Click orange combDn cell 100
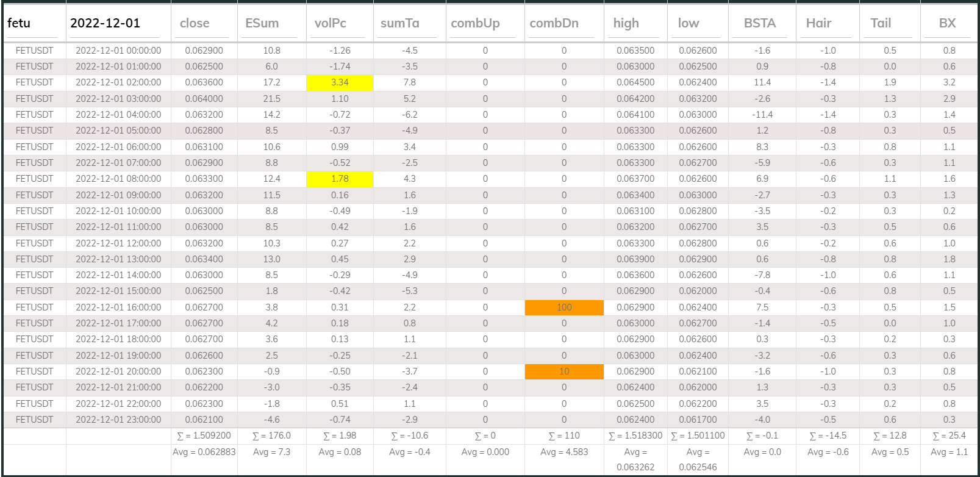 [x=564, y=307]
